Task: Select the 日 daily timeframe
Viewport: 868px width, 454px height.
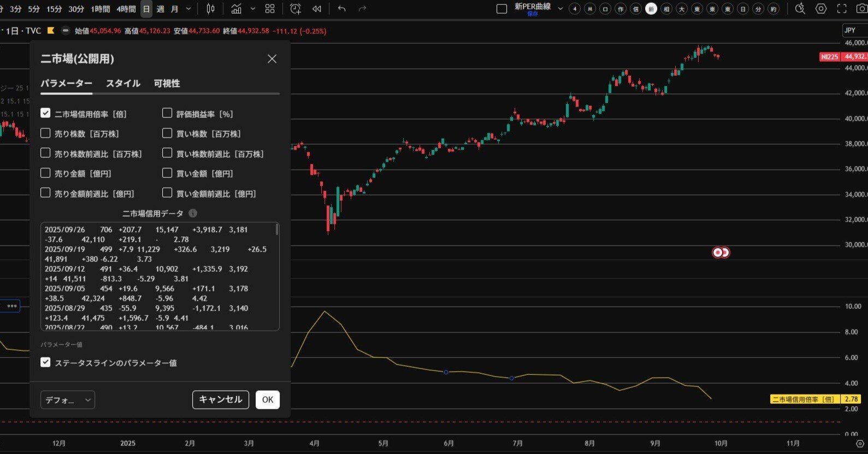Action: (146, 9)
